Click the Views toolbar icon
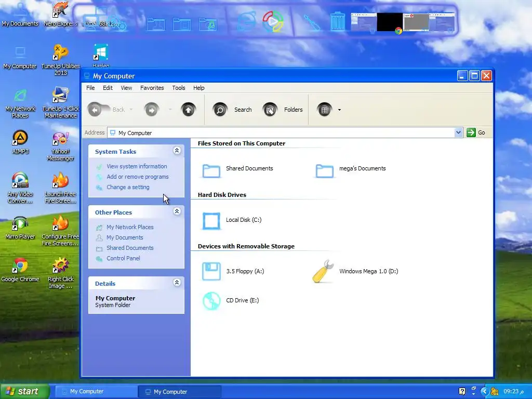532x399 pixels. tap(324, 110)
